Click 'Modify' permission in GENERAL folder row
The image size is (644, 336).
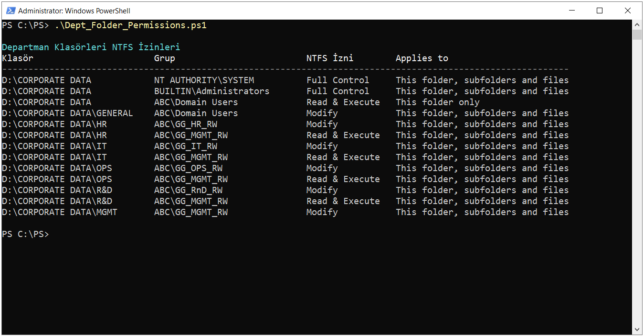coord(322,113)
